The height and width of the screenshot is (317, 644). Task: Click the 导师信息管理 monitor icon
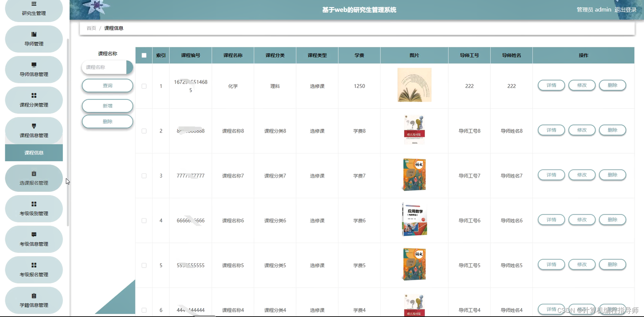pos(34,65)
